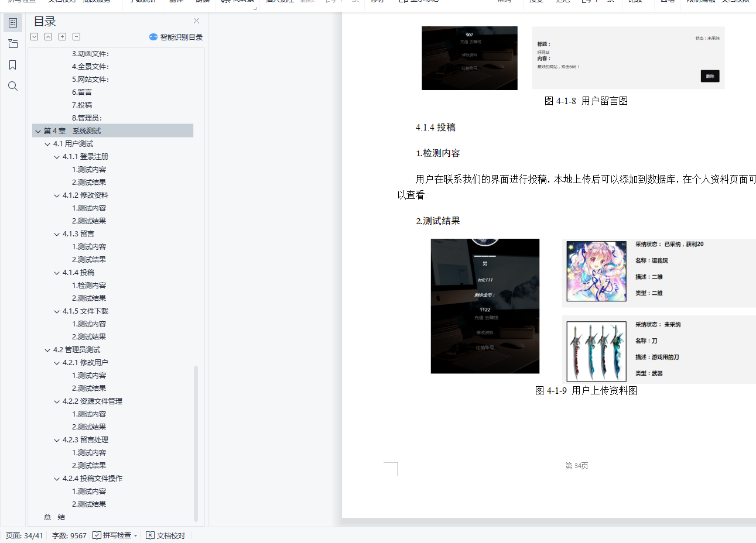Select the 6.留言 outline entry

tap(82, 92)
